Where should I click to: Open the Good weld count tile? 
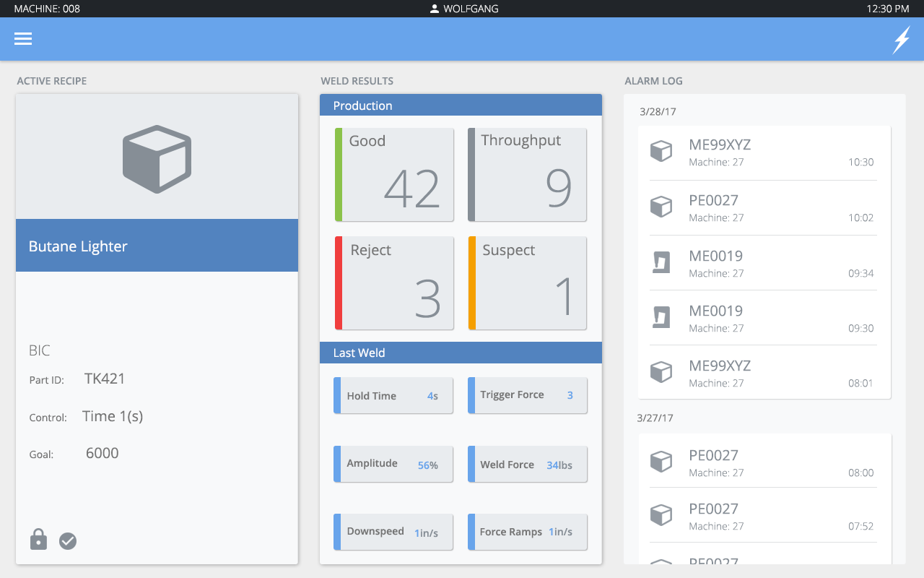[x=394, y=175]
